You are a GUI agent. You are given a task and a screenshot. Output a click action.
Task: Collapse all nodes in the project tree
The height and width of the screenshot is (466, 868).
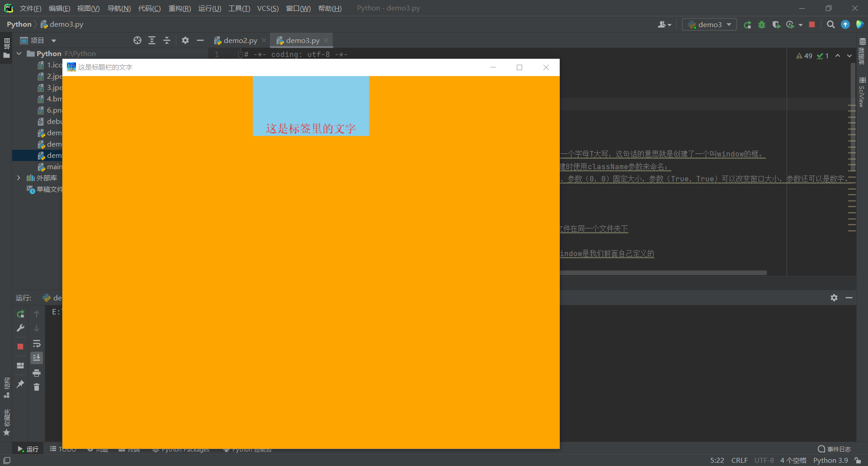tap(166, 40)
